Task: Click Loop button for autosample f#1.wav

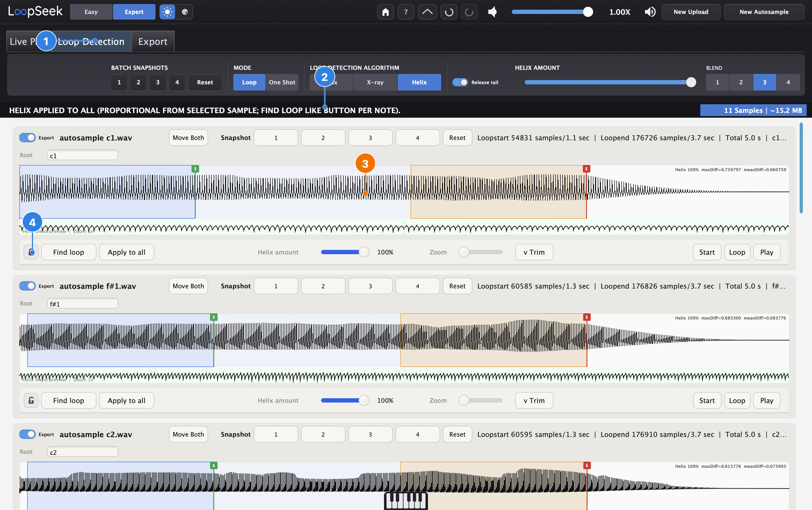Action: (737, 400)
